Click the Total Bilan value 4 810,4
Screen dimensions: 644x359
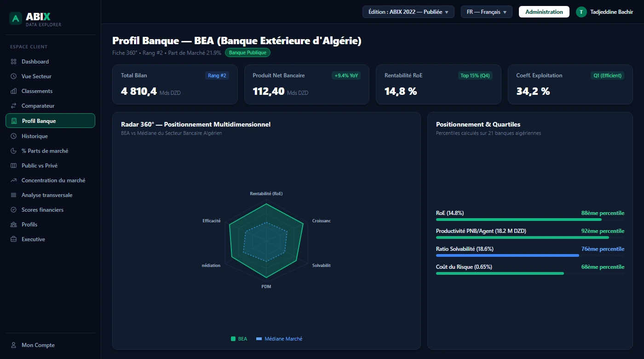pos(139,91)
